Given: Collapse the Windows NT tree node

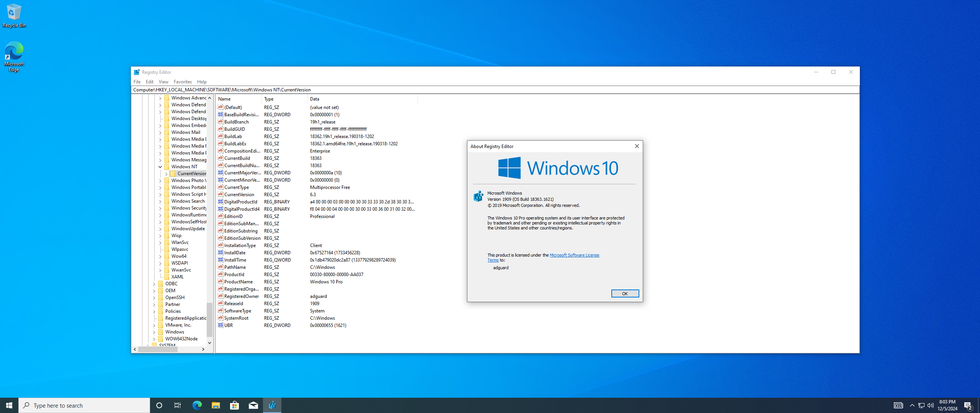Looking at the screenshot, I should 160,167.
